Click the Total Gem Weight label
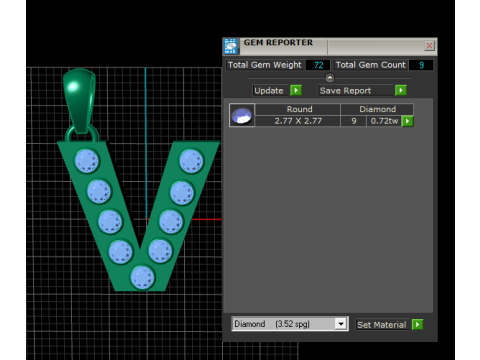 264,65
